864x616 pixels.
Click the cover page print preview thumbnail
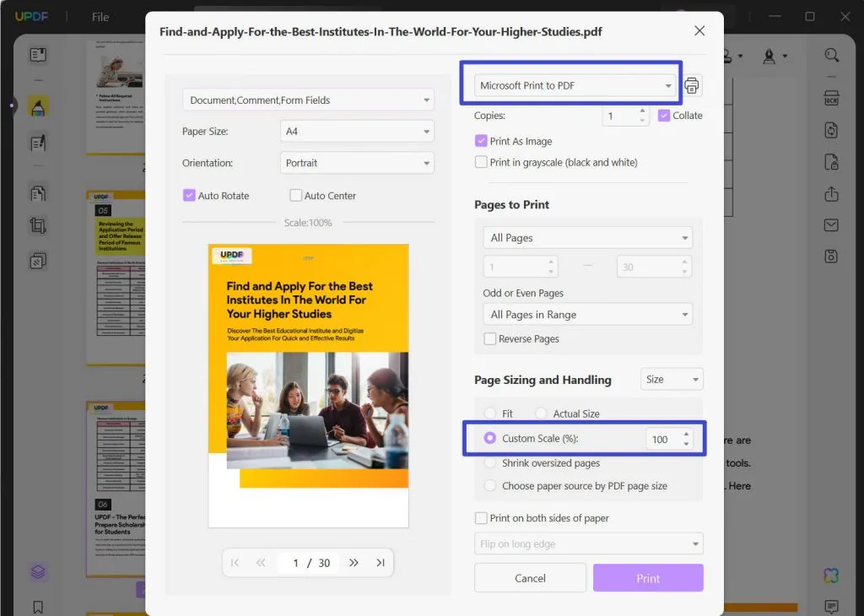(x=309, y=386)
